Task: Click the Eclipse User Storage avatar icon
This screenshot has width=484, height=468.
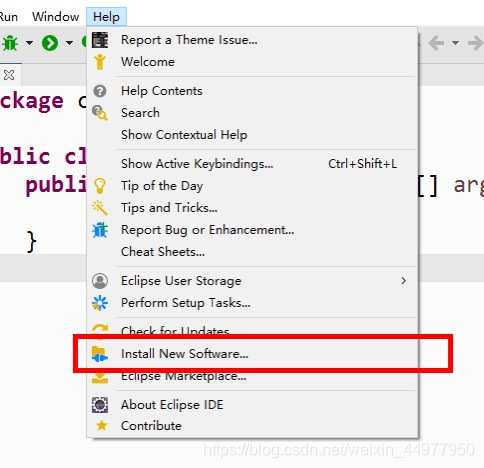Action: (x=100, y=281)
